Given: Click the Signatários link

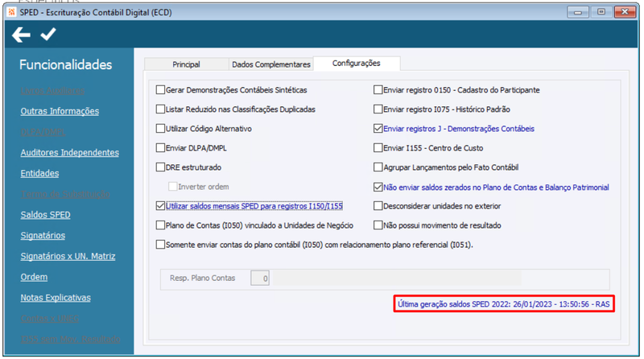Looking at the screenshot, I should click(x=43, y=235).
